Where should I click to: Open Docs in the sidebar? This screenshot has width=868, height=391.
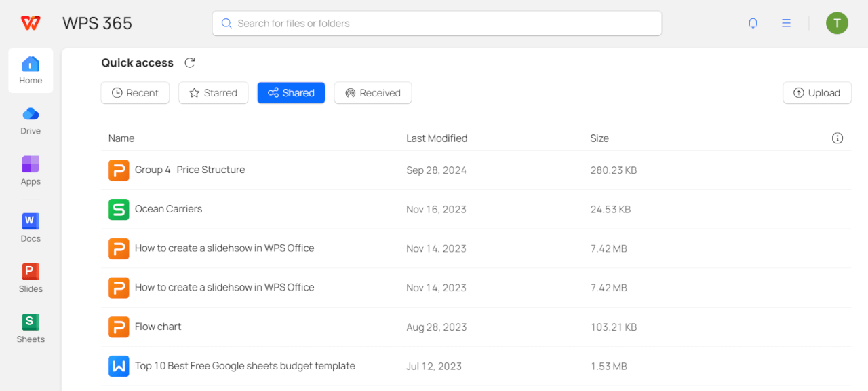(x=31, y=227)
